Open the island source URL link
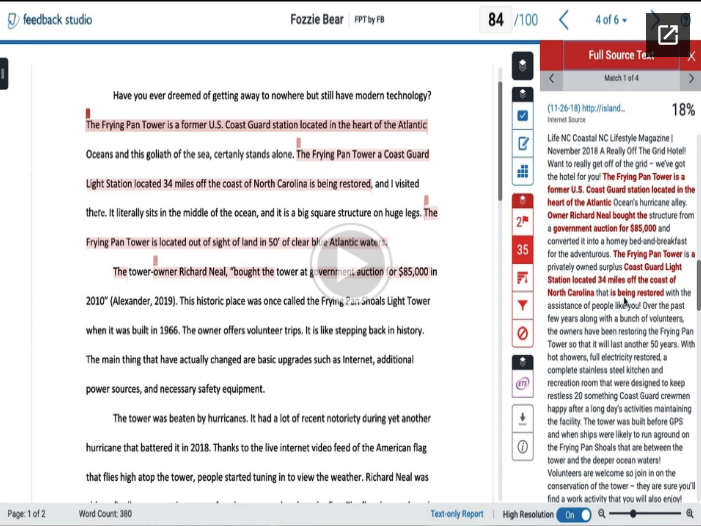The width and height of the screenshot is (701, 526). pos(586,108)
